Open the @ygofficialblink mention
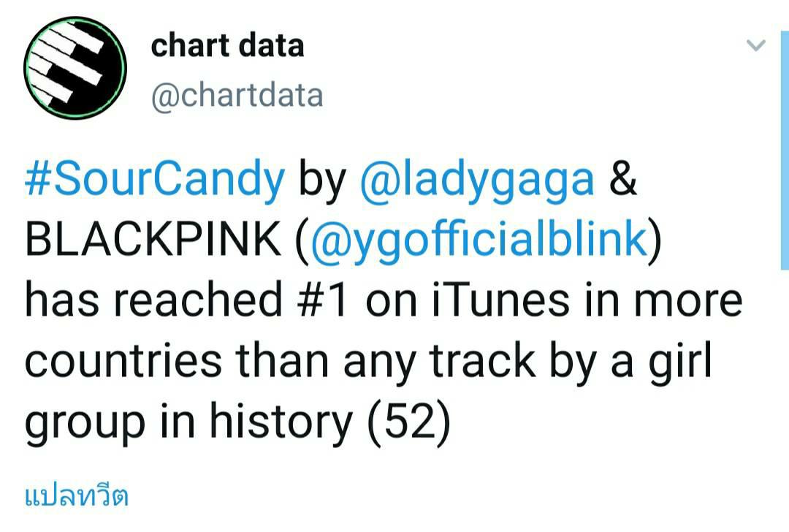The image size is (789, 532). pos(479,240)
